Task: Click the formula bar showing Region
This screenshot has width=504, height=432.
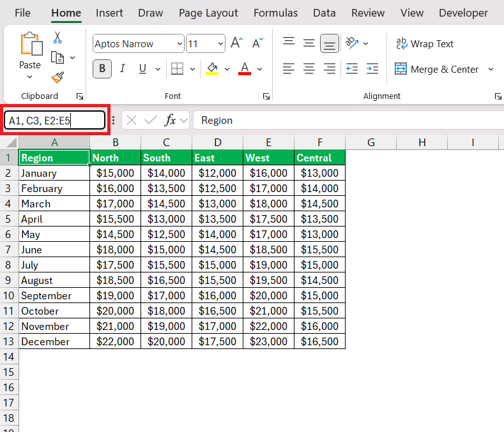Action: click(x=348, y=121)
